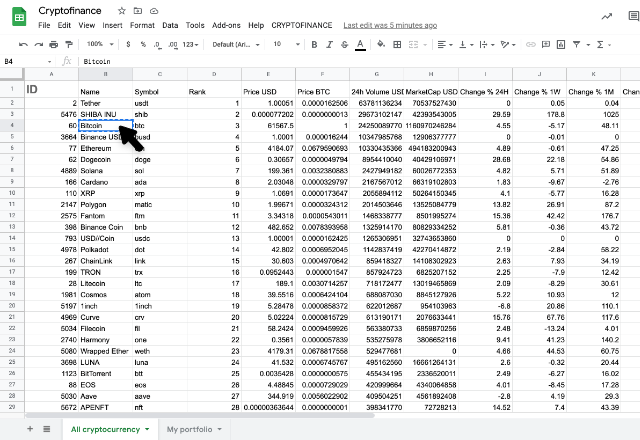Screen dimensions: 640x440
Task: Open the fill color picker
Action: point(381,44)
